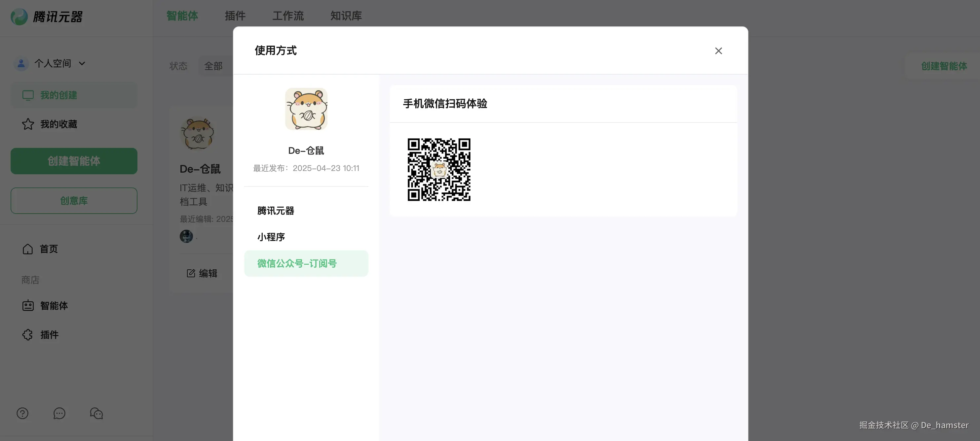Open the 创意库 button
Image resolution: width=980 pixels, height=441 pixels.
[x=74, y=201]
